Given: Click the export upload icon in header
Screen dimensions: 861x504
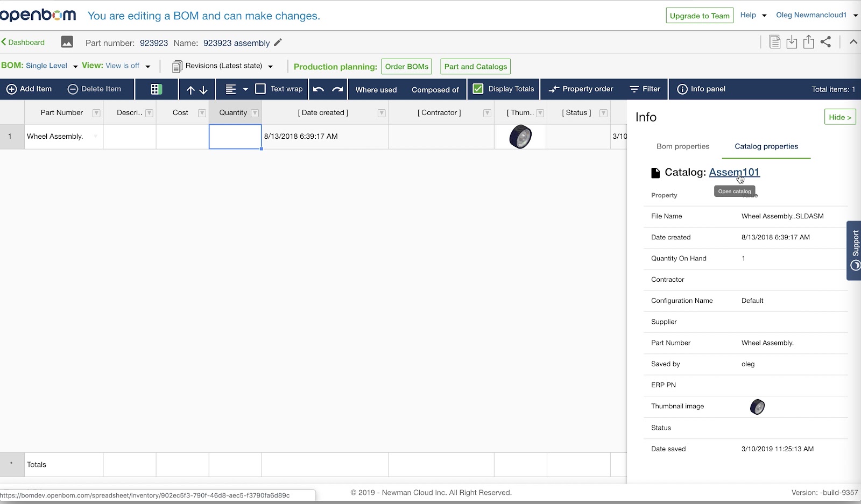Looking at the screenshot, I should click(x=808, y=42).
